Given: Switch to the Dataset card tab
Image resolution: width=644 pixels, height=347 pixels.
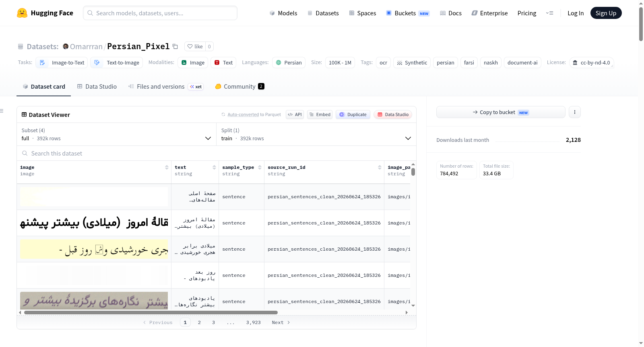Looking at the screenshot, I should pos(43,86).
